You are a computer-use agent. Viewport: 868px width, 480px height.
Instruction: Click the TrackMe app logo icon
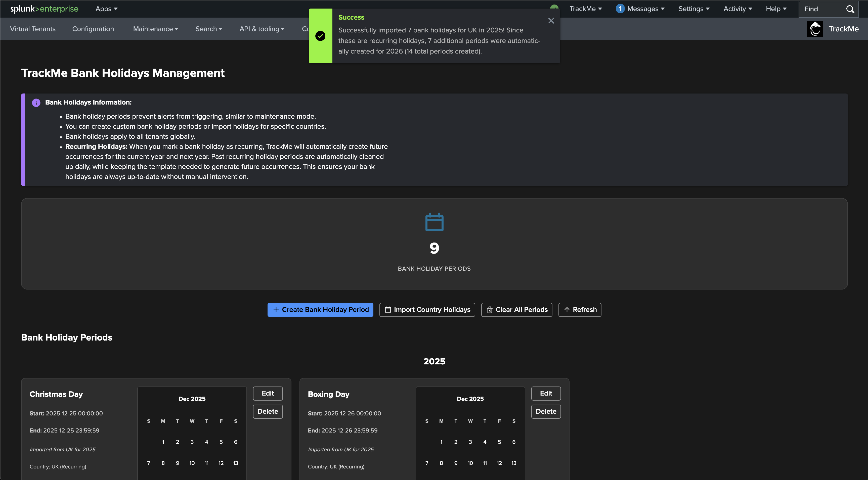pos(814,29)
